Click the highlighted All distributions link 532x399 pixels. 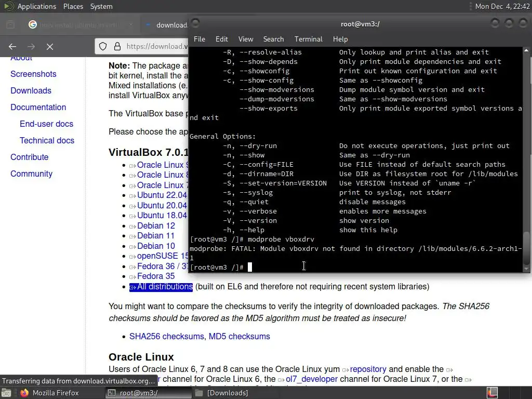pos(161,287)
